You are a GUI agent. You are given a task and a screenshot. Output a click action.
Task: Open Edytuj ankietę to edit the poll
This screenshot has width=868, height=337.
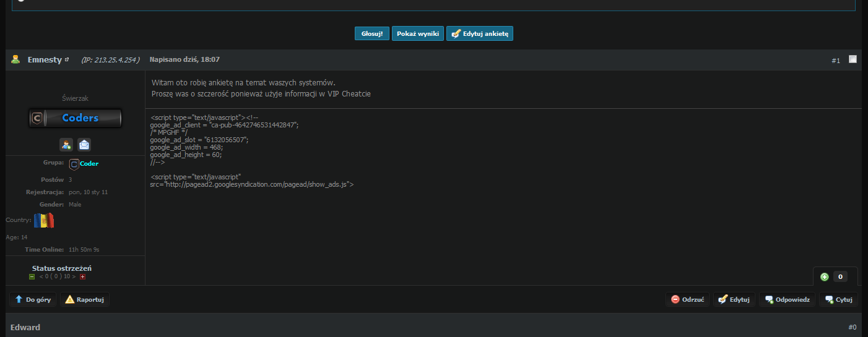[480, 33]
